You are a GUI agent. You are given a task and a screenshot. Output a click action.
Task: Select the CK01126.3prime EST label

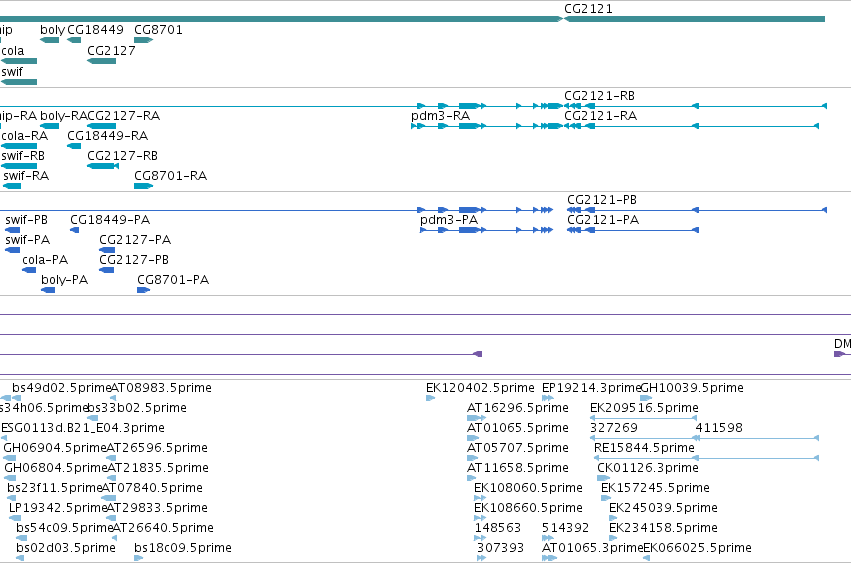[x=648, y=469]
